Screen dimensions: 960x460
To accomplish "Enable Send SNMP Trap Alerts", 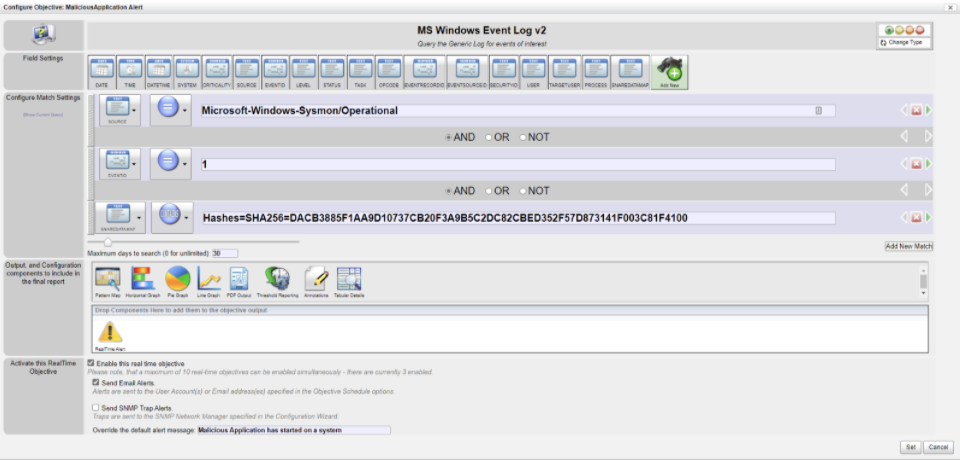I will (96, 407).
